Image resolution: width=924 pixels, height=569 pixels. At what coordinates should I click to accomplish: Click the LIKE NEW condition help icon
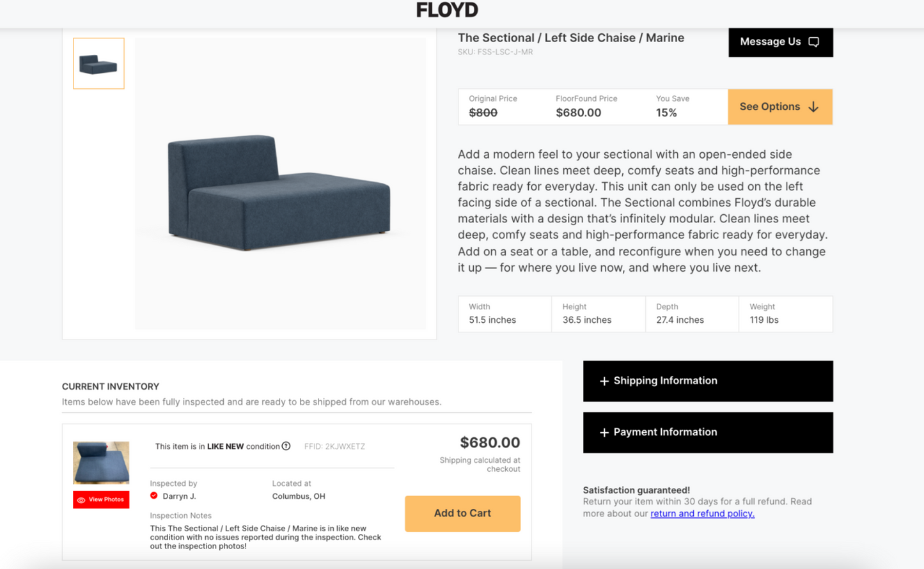tap(286, 446)
